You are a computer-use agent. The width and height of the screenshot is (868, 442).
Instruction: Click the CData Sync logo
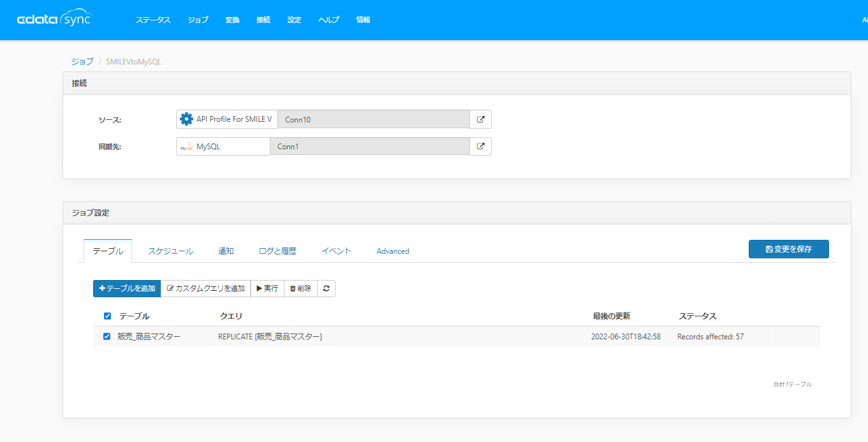coord(54,20)
